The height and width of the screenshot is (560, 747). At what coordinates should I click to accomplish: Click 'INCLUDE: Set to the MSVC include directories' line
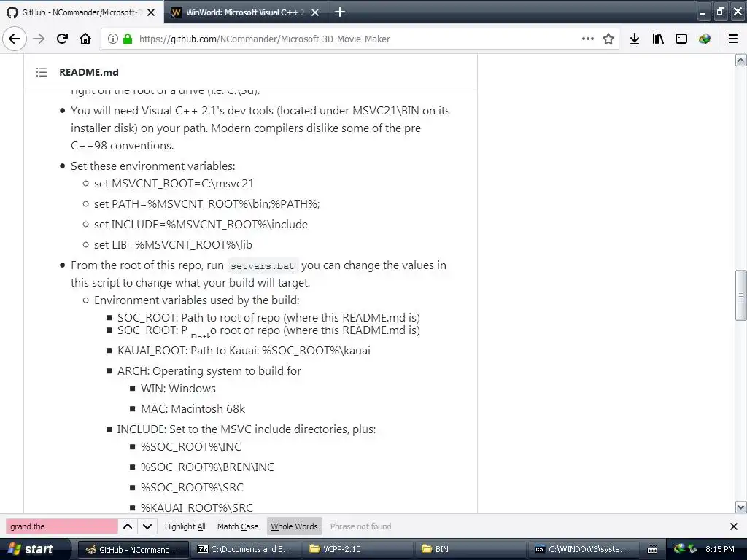[247, 429]
